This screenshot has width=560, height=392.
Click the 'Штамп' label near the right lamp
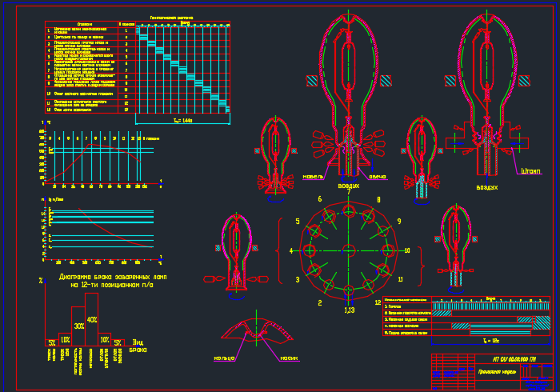click(x=530, y=170)
